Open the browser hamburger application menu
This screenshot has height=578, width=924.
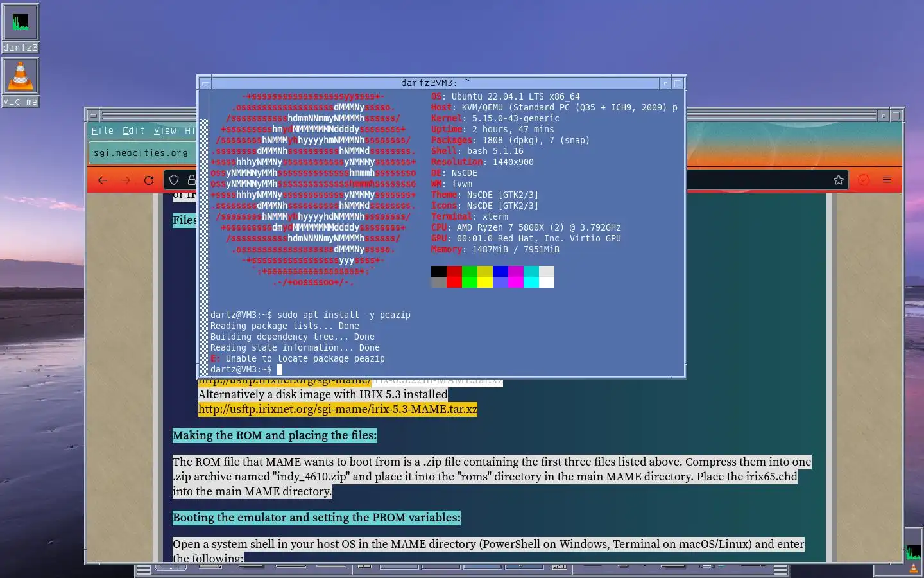point(887,180)
